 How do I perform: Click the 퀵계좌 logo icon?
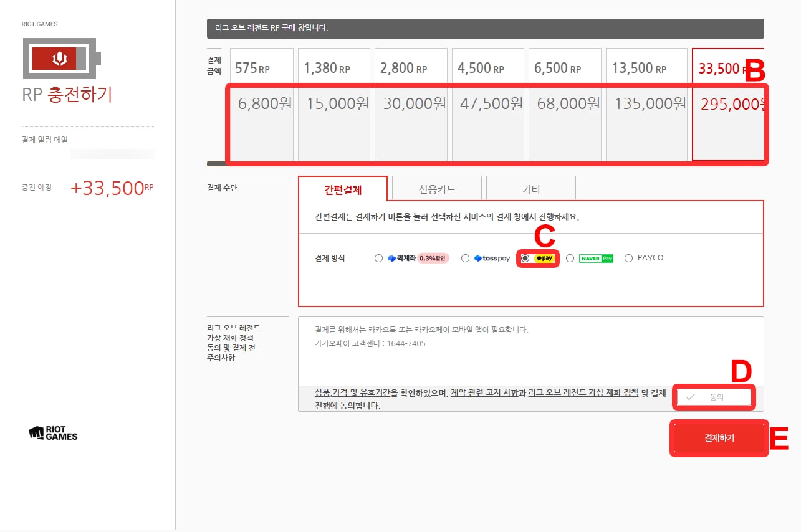click(391, 258)
